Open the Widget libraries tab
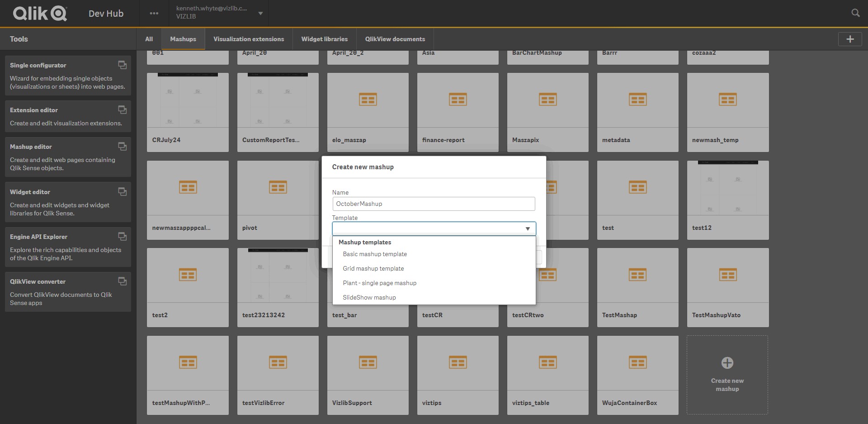 coord(325,39)
